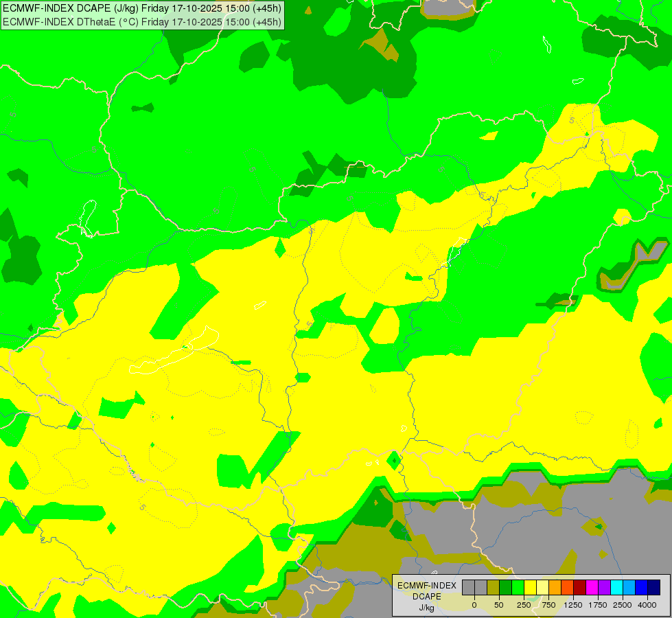This screenshot has height=618, width=672.
Task: Click the legend scale value 1250
Action: [573, 605]
